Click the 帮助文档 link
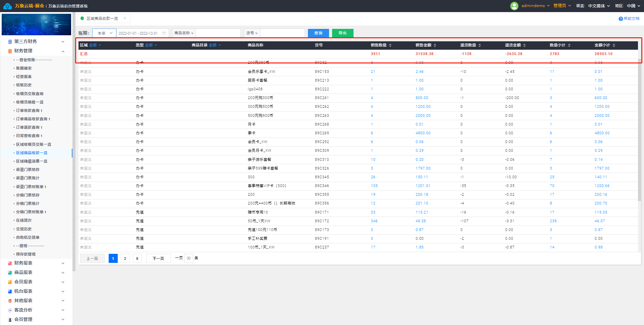The width and height of the screenshot is (644, 325). [632, 18]
